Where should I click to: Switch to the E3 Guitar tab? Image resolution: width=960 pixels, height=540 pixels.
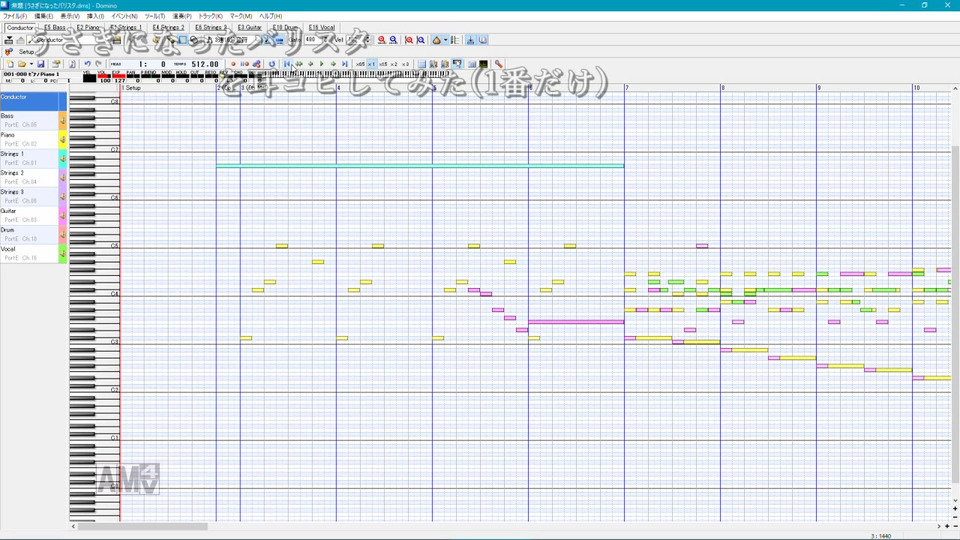[x=250, y=28]
